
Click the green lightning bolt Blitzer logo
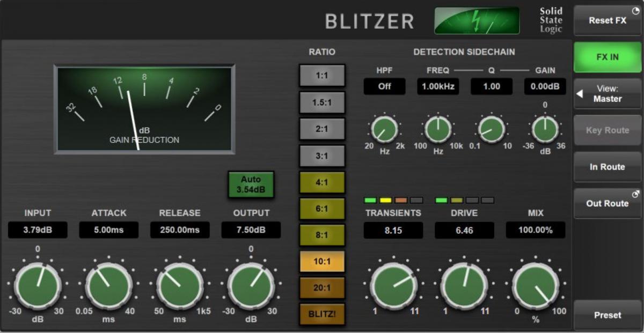tap(477, 20)
